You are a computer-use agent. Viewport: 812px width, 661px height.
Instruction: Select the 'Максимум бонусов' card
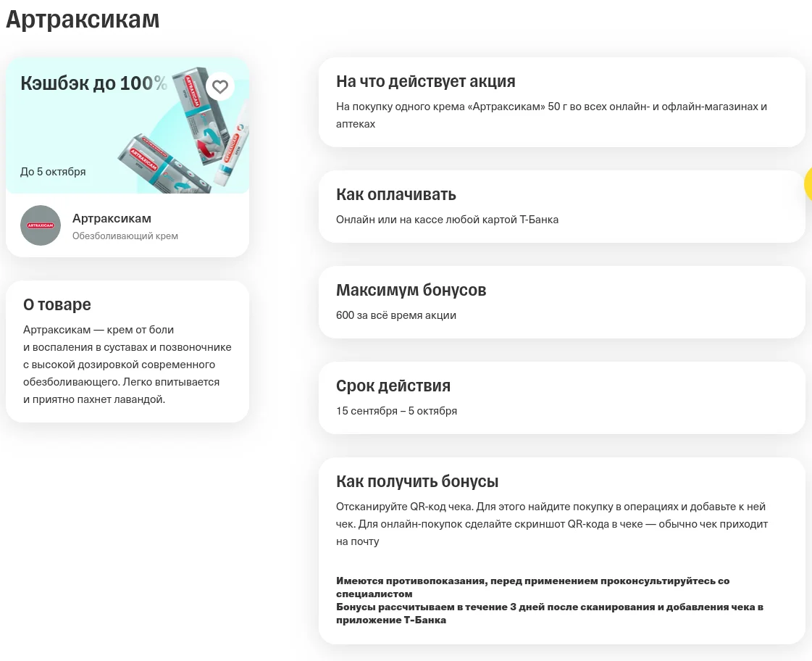tap(562, 302)
